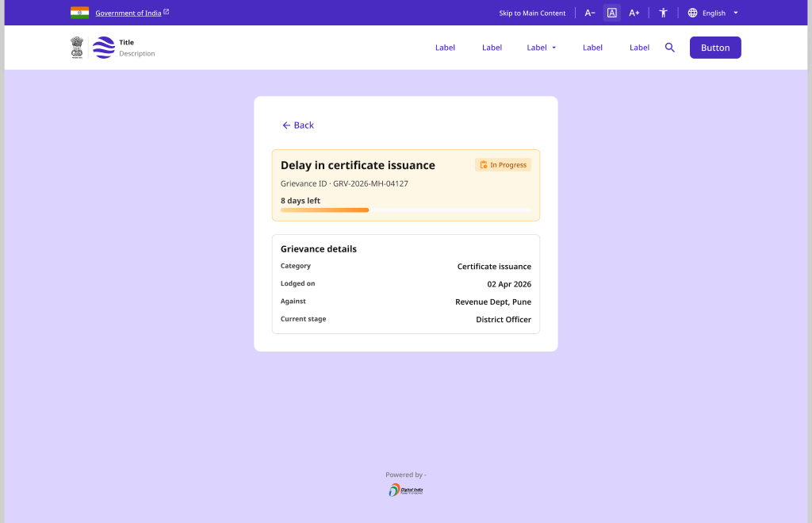
Task: Click the In Progress status badge
Action: coord(503,165)
